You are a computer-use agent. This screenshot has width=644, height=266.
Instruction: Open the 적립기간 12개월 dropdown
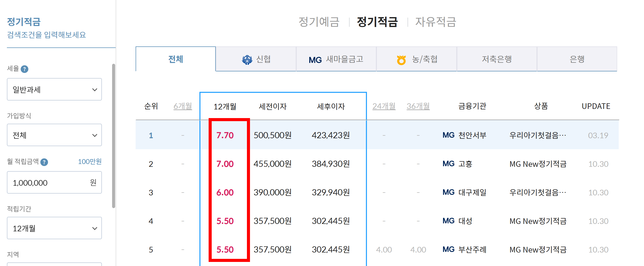click(x=54, y=228)
